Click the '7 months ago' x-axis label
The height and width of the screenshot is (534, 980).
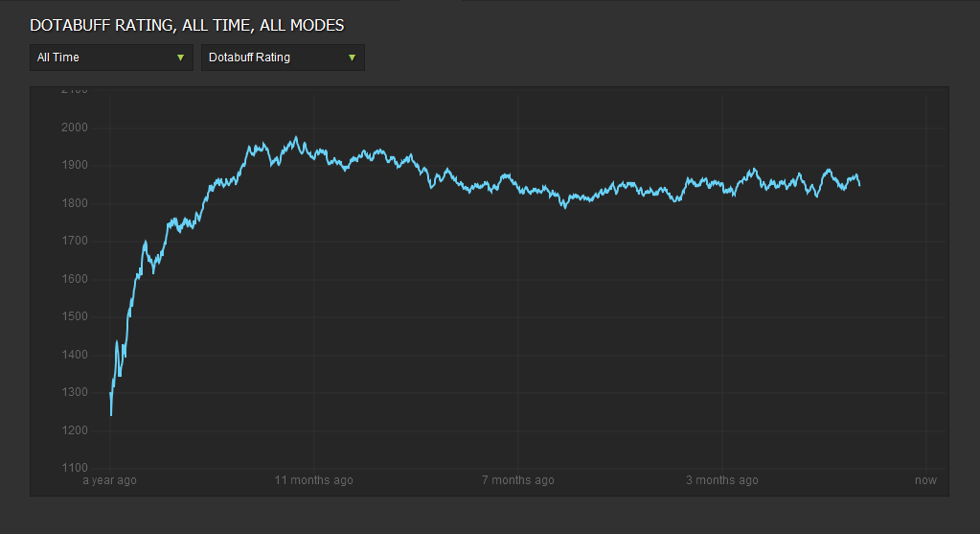(518, 480)
